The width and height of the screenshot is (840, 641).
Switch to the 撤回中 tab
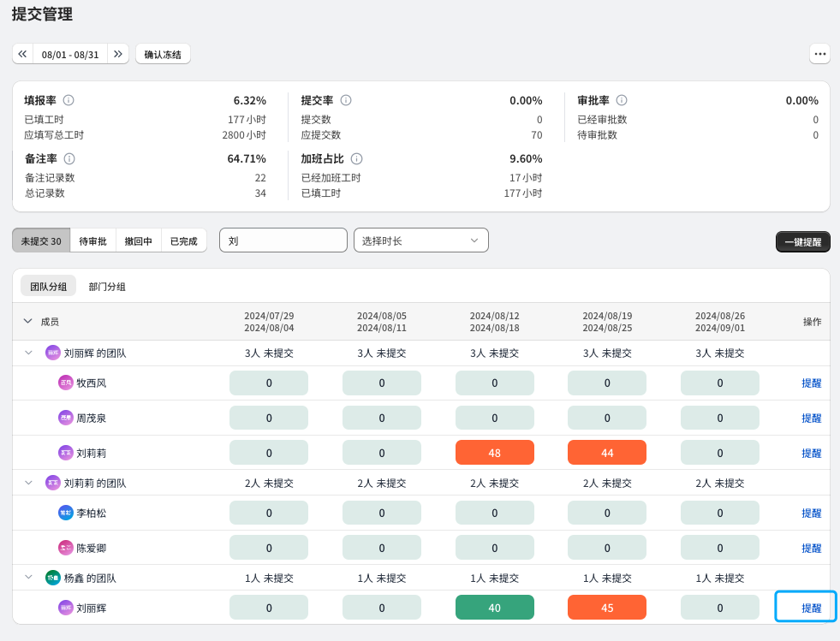point(138,241)
